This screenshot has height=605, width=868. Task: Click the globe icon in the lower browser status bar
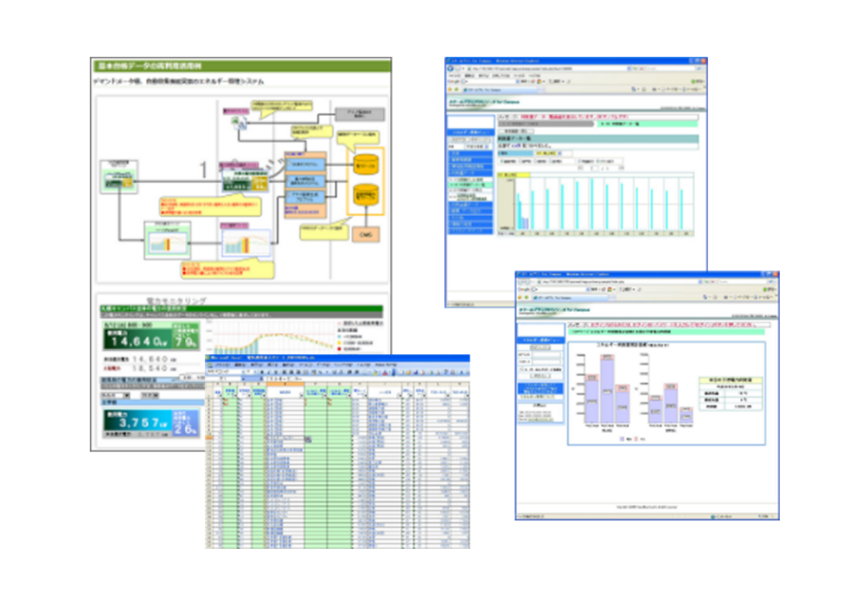click(713, 516)
